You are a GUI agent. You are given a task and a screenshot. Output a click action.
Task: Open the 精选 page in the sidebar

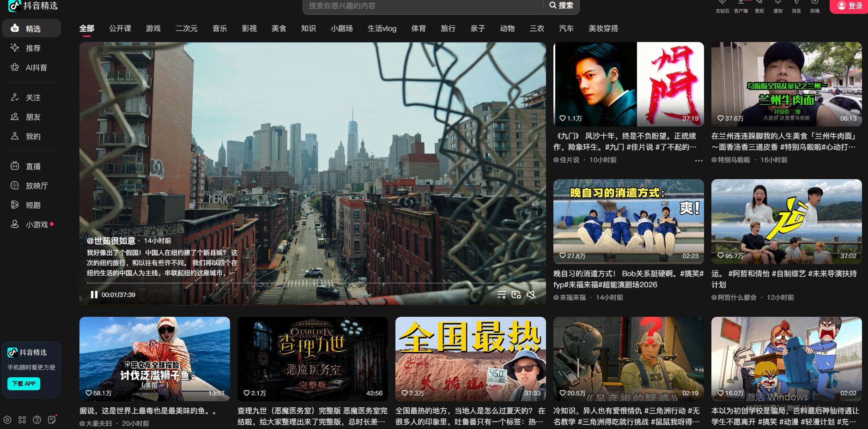click(x=31, y=28)
